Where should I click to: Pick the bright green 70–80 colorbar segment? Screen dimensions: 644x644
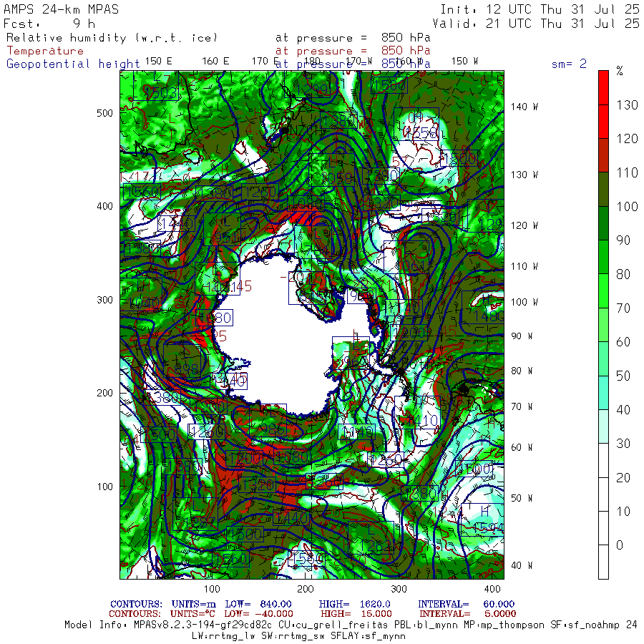tap(603, 291)
